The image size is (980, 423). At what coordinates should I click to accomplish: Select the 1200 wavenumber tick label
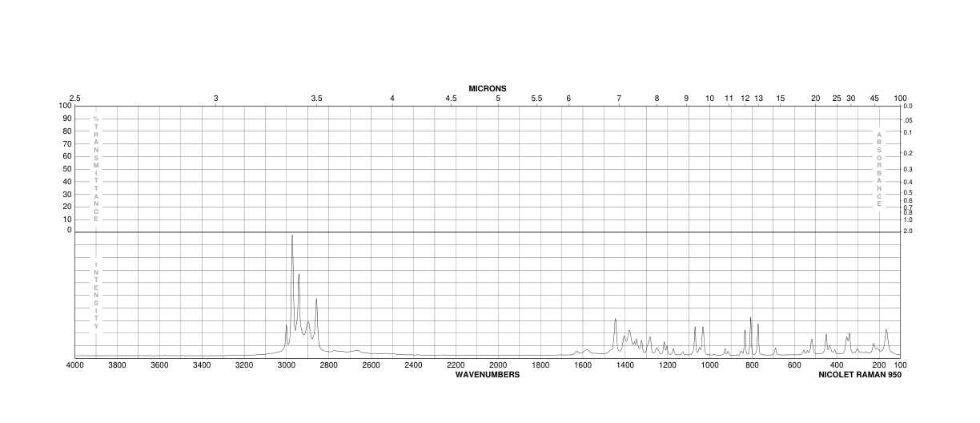point(667,365)
